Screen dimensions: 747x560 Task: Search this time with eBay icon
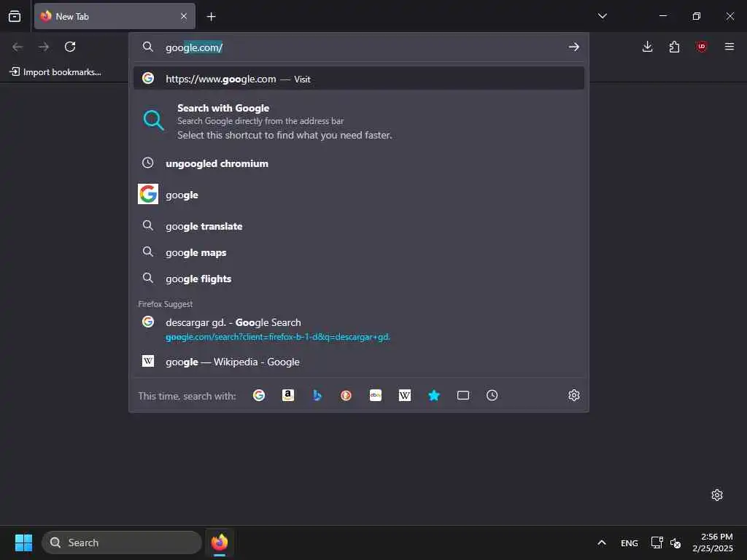point(376,395)
